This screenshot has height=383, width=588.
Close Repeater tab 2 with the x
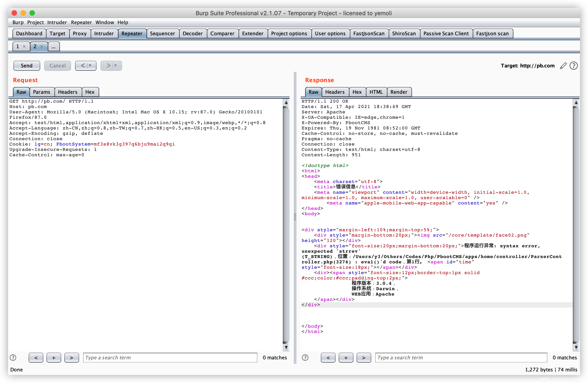click(x=42, y=46)
